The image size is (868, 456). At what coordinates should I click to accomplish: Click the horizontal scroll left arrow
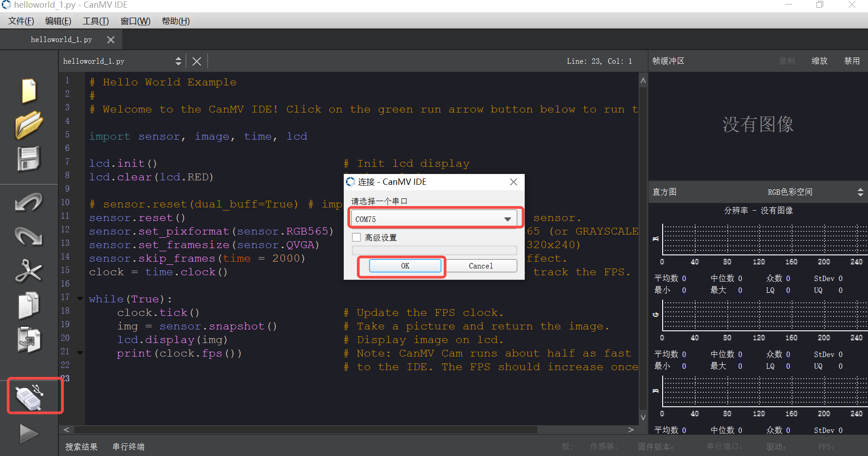click(x=66, y=430)
